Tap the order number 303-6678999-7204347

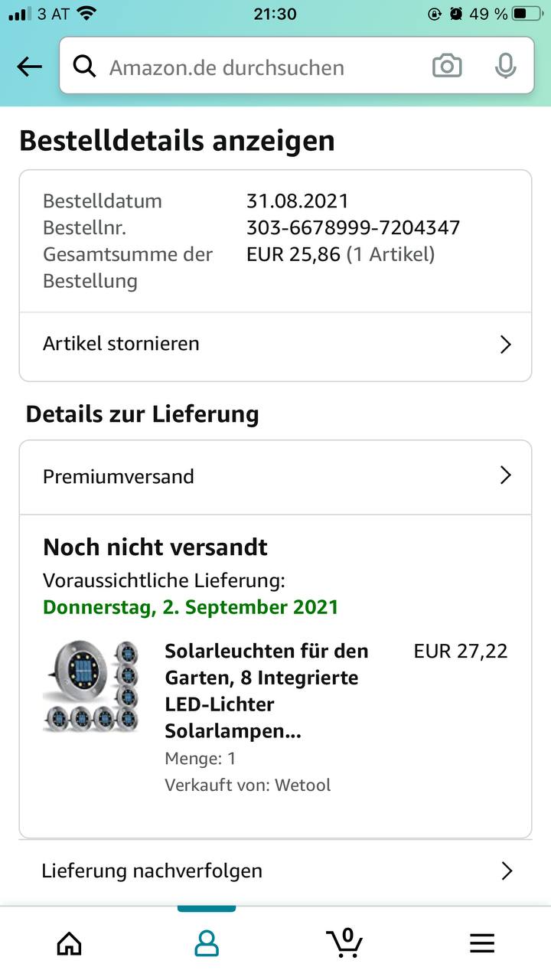(x=353, y=227)
